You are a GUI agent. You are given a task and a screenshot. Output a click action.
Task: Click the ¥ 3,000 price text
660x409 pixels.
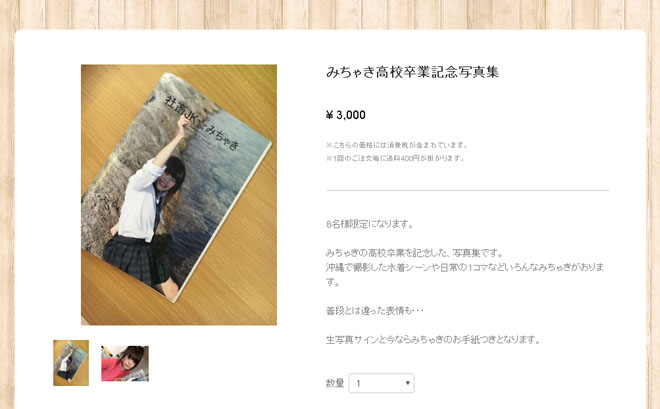(x=346, y=115)
